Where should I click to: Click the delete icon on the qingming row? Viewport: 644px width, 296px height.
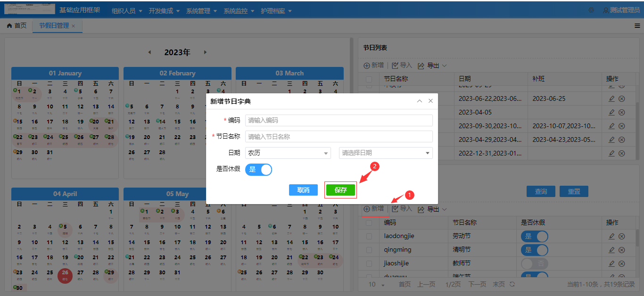621,250
